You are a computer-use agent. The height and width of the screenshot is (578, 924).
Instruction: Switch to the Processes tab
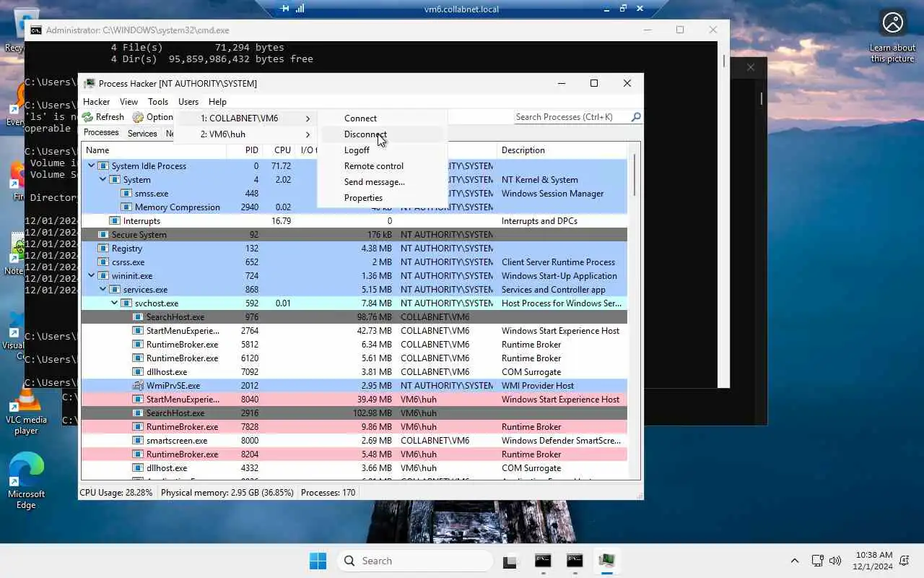point(101,133)
